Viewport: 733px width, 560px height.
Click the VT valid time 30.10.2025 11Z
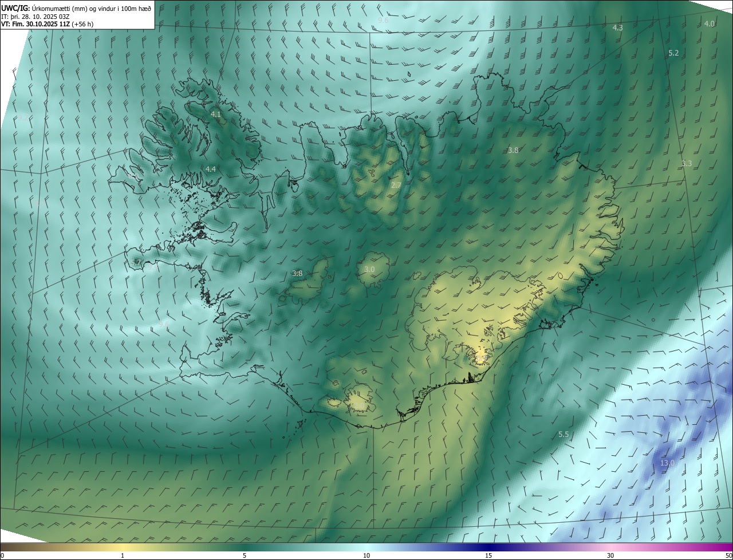pos(48,24)
